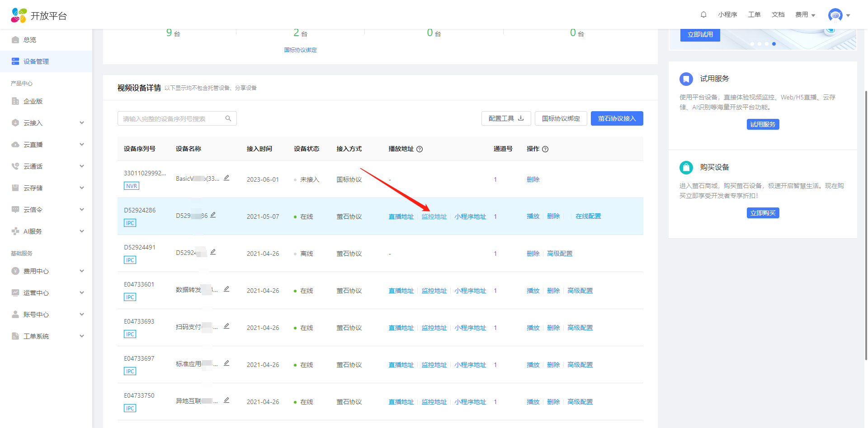
Task: Select the active blue carousel dot
Action: pos(774,44)
